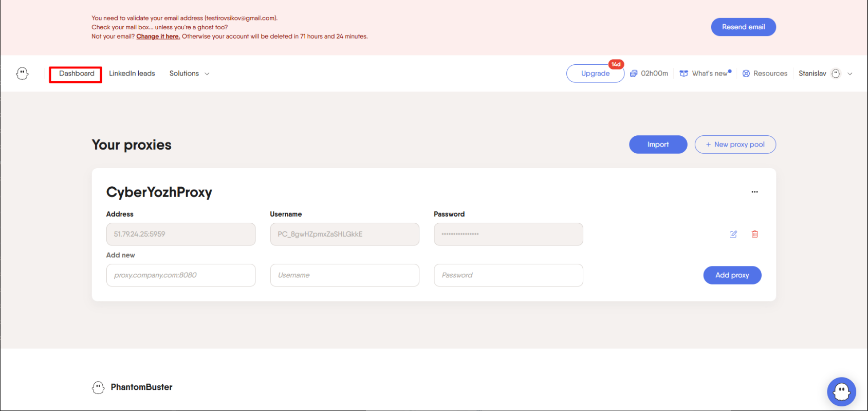Click the Change it here link
This screenshot has height=411, width=868.
coord(158,37)
